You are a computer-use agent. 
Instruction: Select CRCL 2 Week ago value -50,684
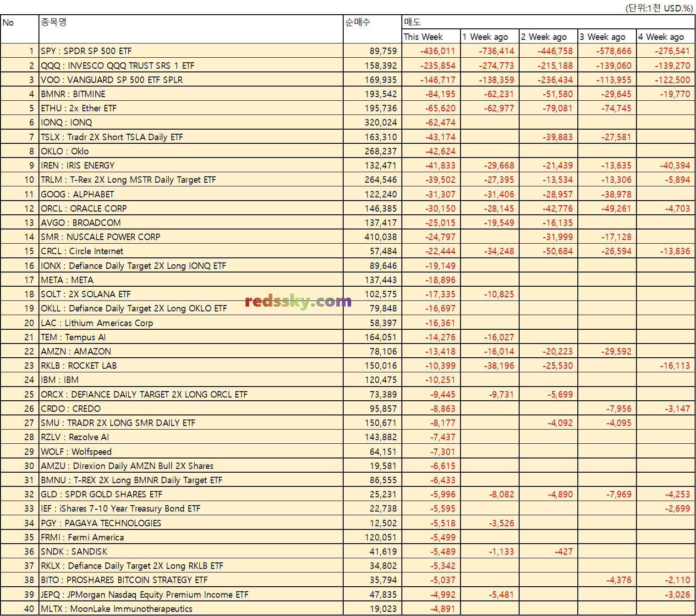coord(548,251)
